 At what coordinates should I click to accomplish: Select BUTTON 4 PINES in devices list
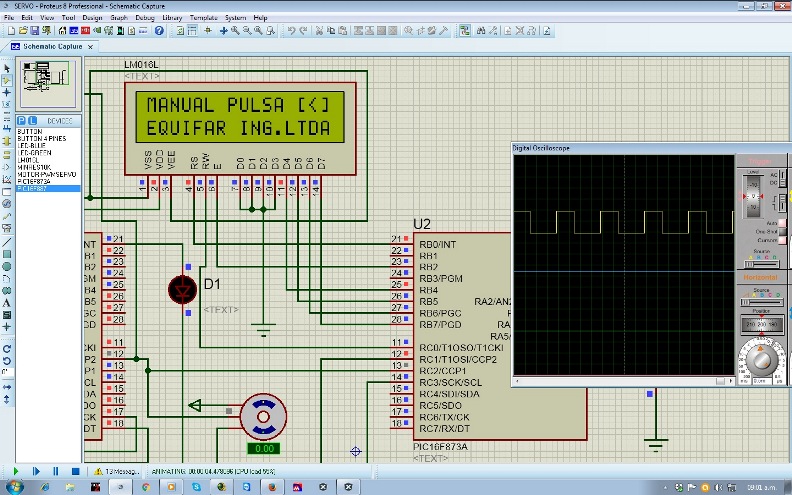pos(41,138)
